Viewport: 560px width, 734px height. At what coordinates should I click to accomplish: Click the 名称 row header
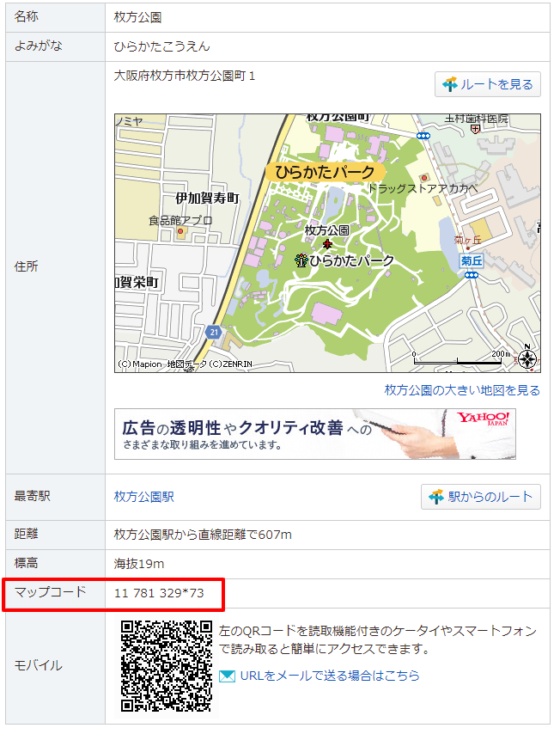[56, 17]
